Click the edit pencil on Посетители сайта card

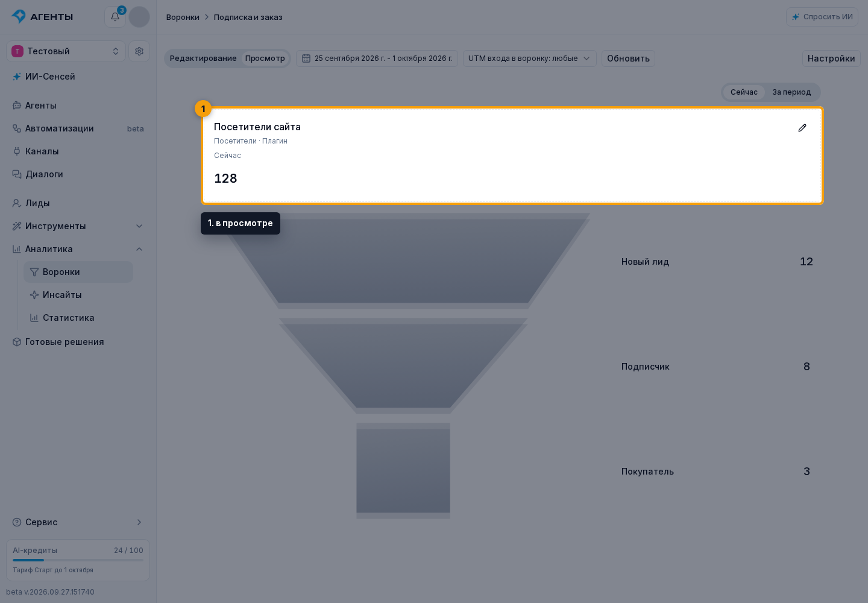[802, 128]
